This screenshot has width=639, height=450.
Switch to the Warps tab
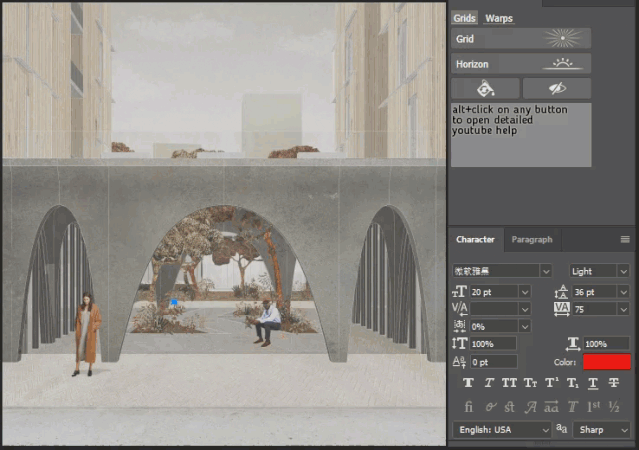pyautogui.click(x=498, y=18)
